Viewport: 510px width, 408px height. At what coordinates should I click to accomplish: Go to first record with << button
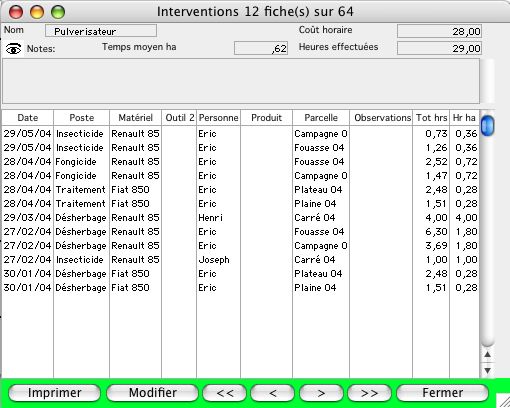pyautogui.click(x=225, y=393)
